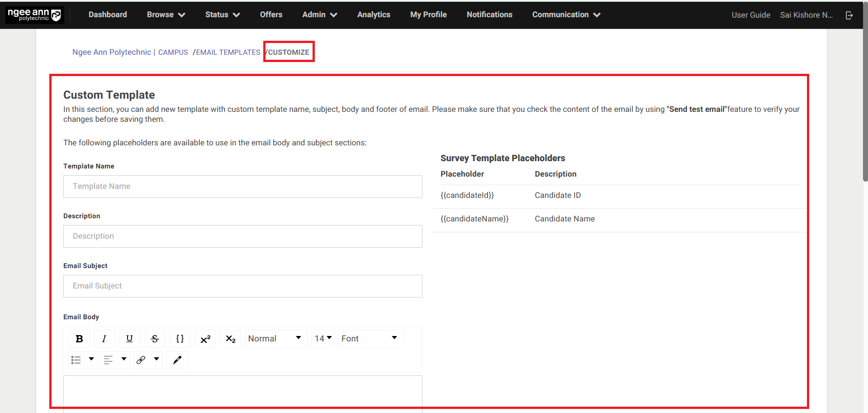This screenshot has width=868, height=413.
Task: Open the Admin menu
Action: coord(319,14)
